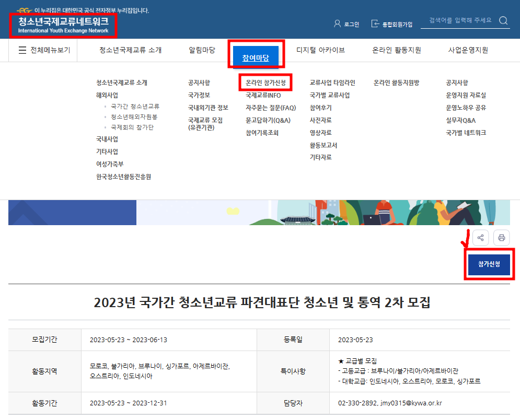Open 공지사항 under 사업운영지원

pos(457,83)
